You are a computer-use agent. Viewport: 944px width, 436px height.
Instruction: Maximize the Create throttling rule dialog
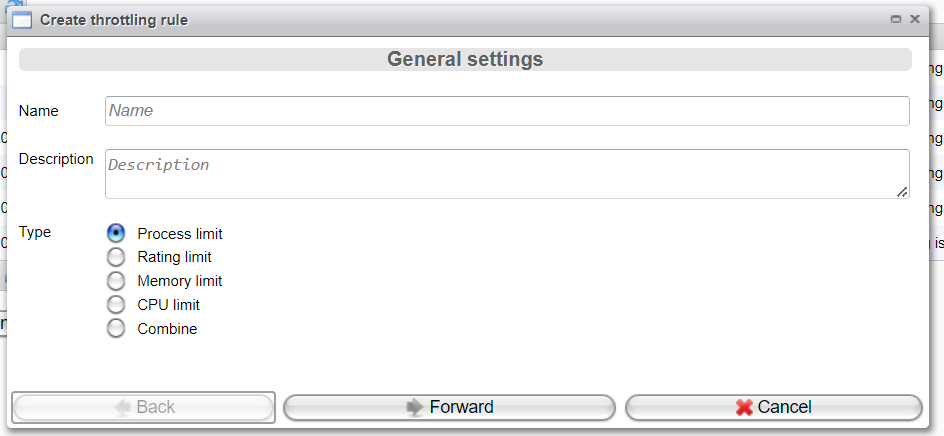896,19
